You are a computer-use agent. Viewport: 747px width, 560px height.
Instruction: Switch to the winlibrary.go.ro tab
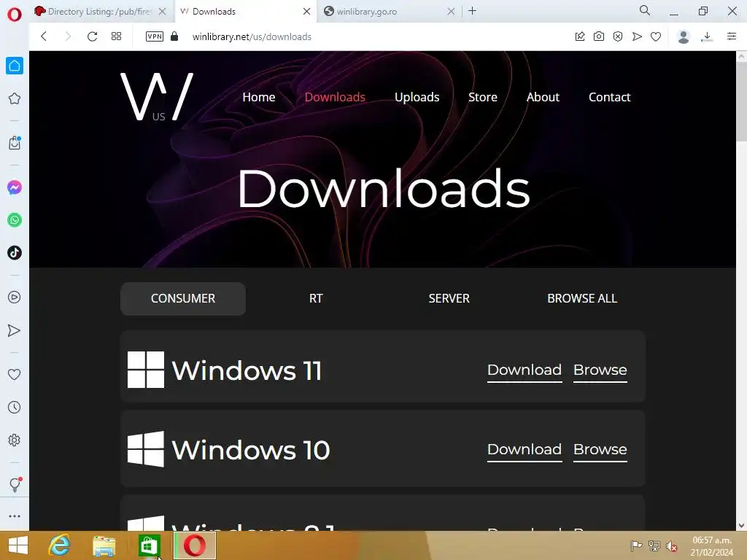(x=390, y=12)
